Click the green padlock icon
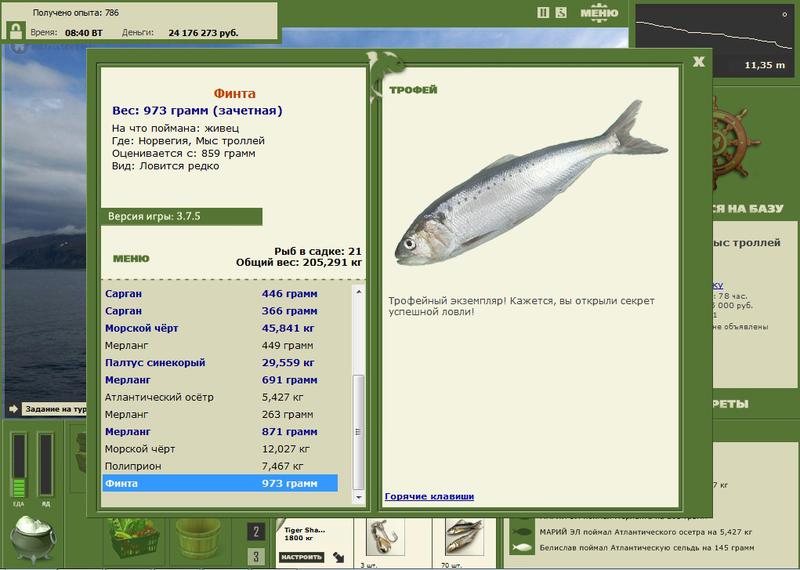The width and height of the screenshot is (800, 570). pyautogui.click(x=16, y=30)
